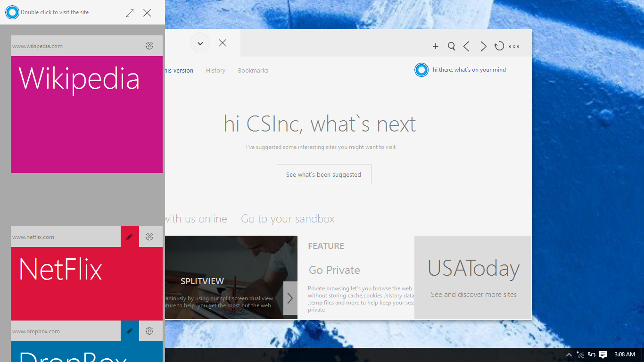
Task: Click 'hi there, what`s on your mind'
Action: click(x=469, y=70)
